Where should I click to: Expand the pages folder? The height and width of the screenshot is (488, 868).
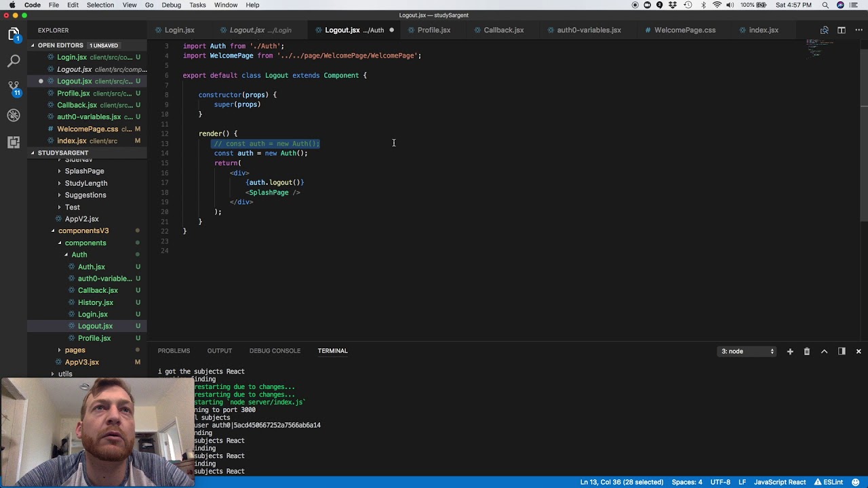(x=75, y=350)
